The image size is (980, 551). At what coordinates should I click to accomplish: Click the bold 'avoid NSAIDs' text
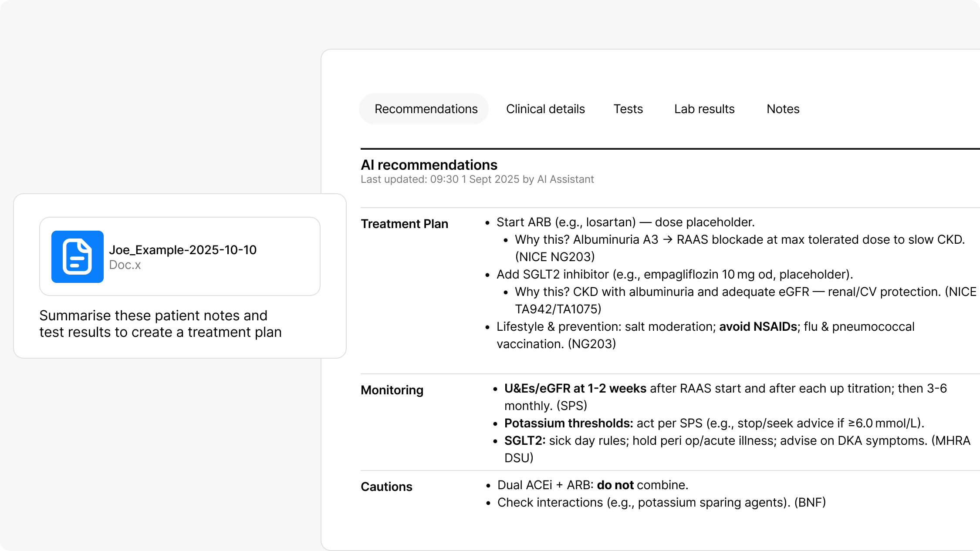(758, 327)
